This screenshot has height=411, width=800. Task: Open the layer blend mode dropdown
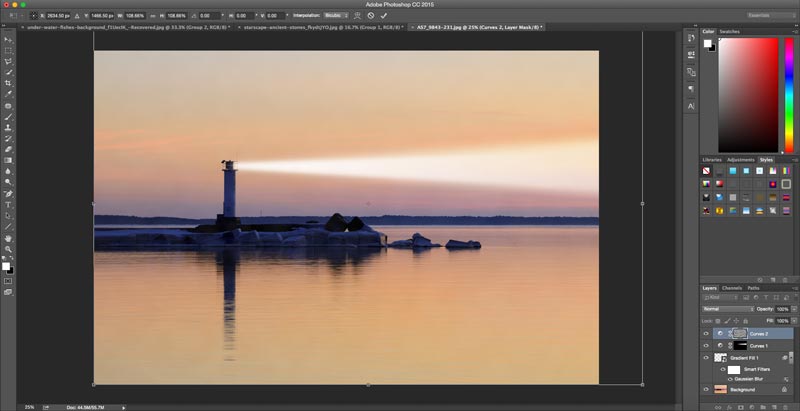[x=728, y=309]
